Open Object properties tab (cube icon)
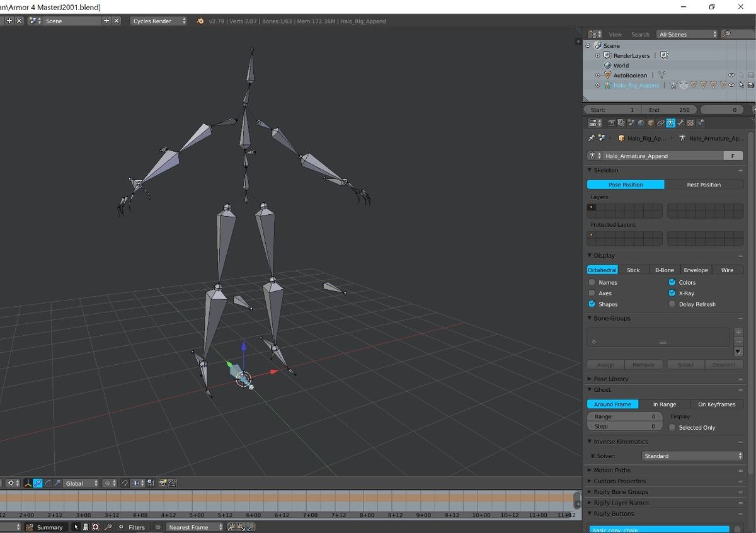The image size is (756, 533). (x=651, y=123)
